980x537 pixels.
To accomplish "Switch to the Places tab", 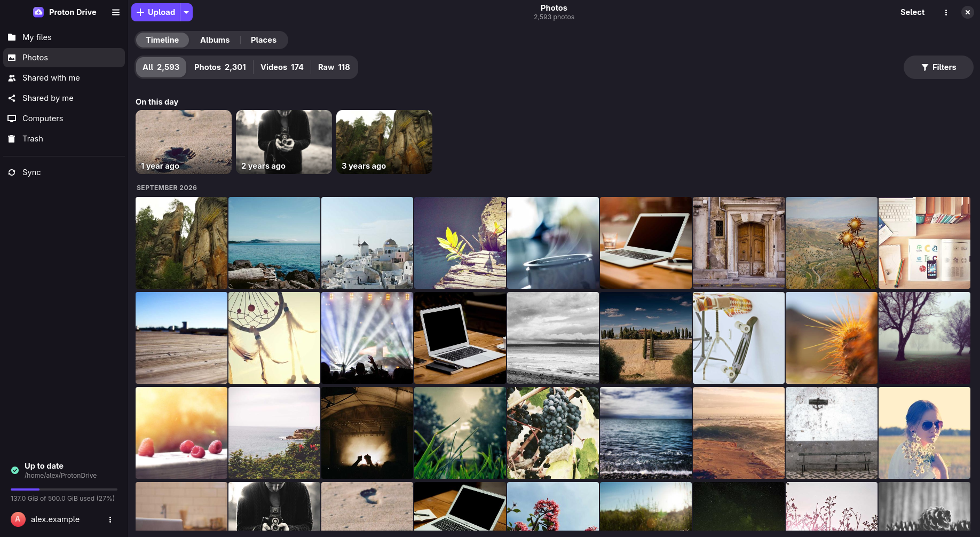I will pyautogui.click(x=264, y=40).
